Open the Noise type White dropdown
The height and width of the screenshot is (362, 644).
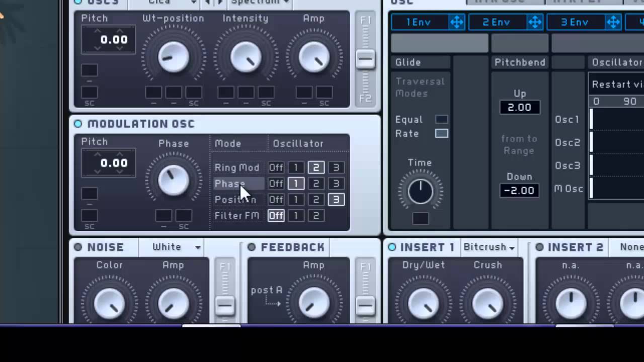pos(171,247)
